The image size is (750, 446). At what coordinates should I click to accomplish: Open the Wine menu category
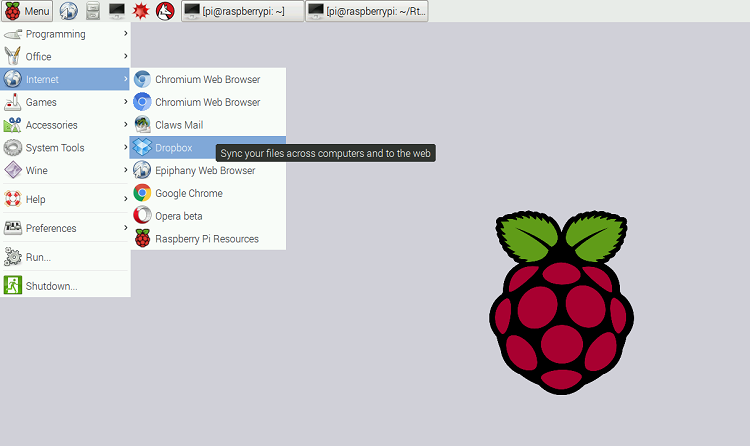tap(66, 170)
